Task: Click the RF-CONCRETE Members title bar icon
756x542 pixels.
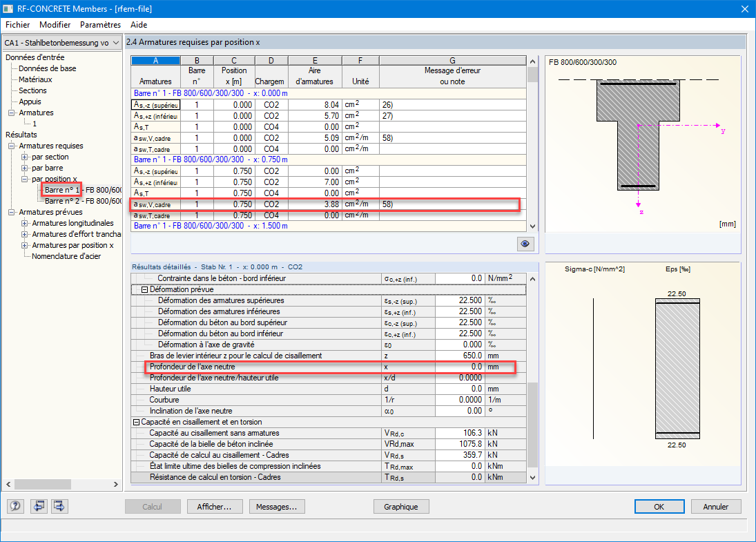Action: 8,9
